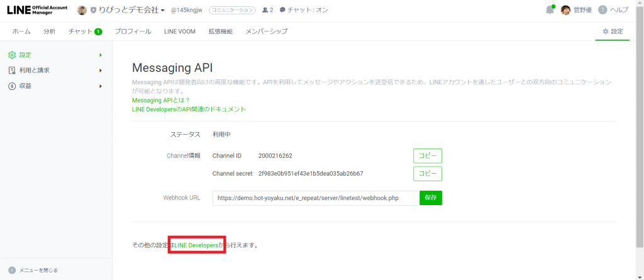This screenshot has width=644, height=280.
Task: Go to the ホーム tab
Action: (21, 31)
